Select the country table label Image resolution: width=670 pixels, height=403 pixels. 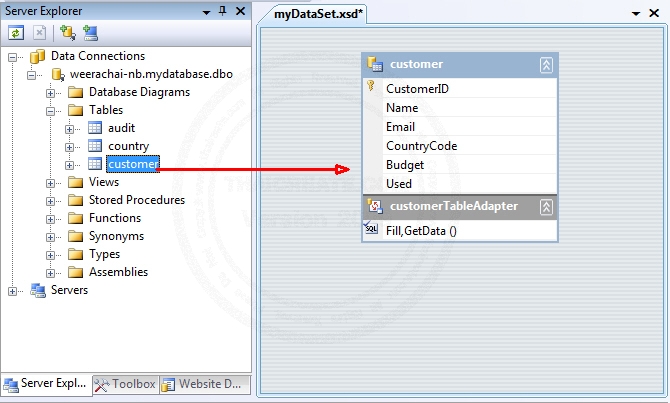point(129,146)
